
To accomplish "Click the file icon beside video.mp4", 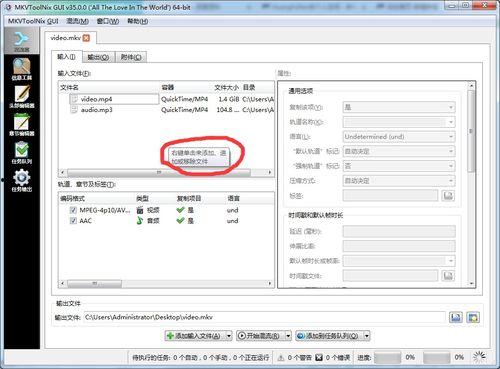I will coord(74,99).
